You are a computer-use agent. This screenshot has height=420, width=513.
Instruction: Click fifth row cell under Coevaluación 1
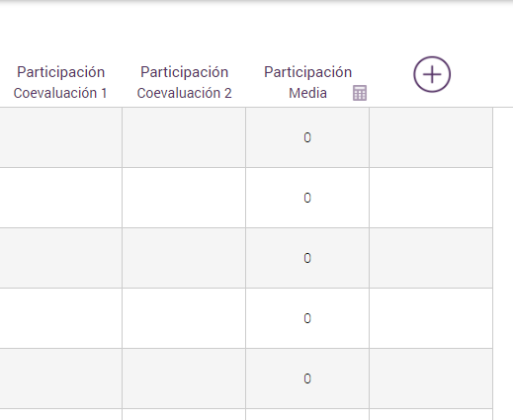click(x=60, y=378)
